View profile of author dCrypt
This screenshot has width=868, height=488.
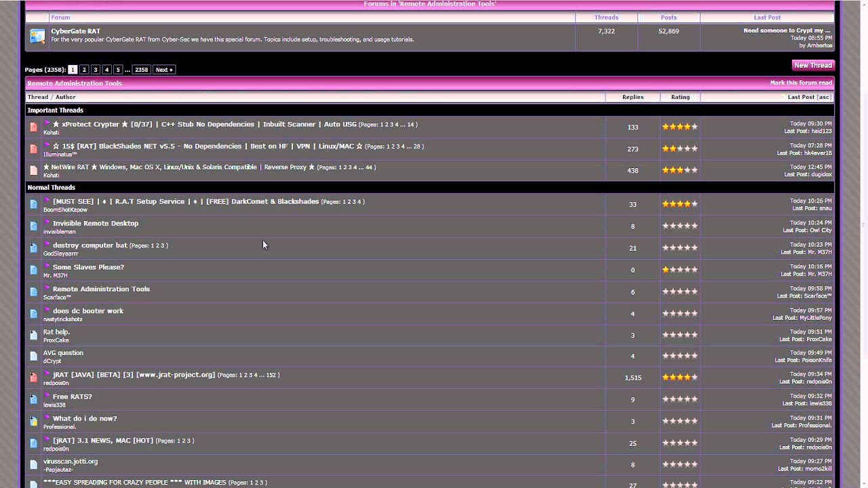pos(52,361)
